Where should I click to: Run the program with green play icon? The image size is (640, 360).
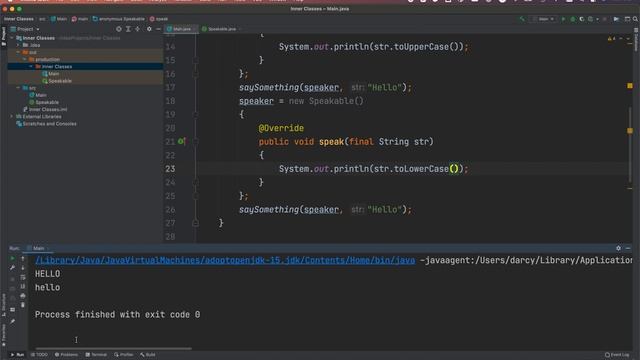pyautogui.click(x=563, y=19)
